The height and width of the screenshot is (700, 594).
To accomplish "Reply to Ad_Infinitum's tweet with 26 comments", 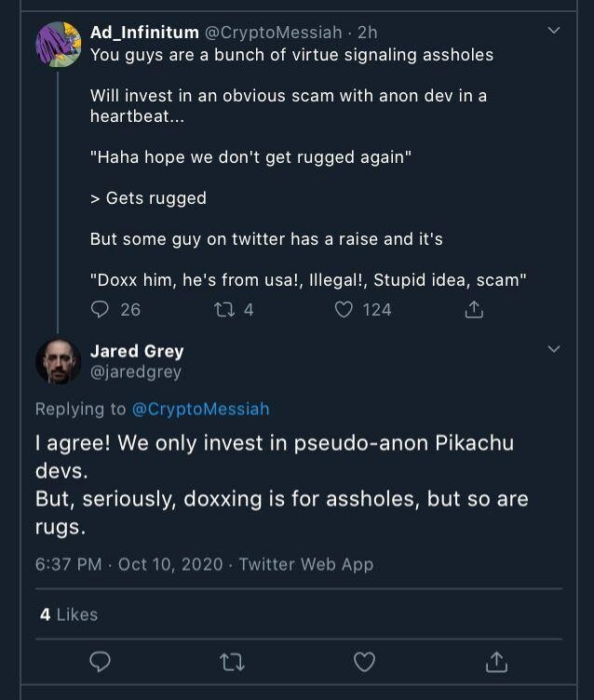I will pos(100,309).
